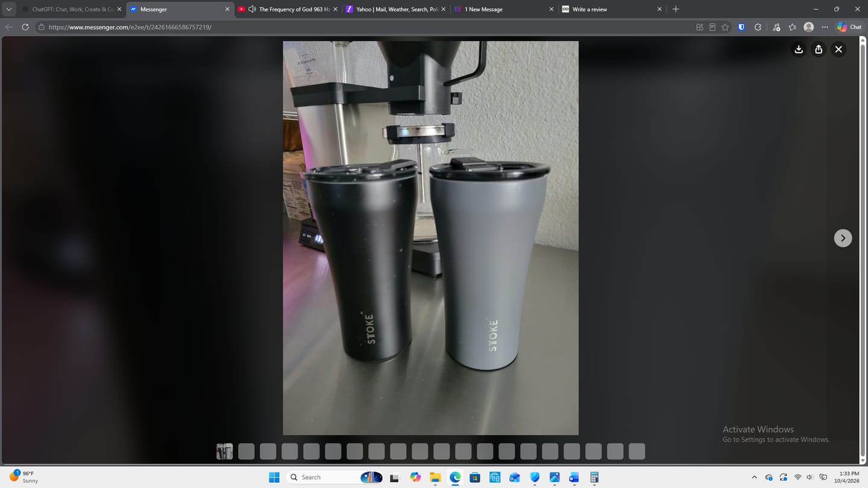Switch to The Frequency of God YouTube tab
Screen dimensions: 868x488
pyautogui.click(x=288, y=9)
